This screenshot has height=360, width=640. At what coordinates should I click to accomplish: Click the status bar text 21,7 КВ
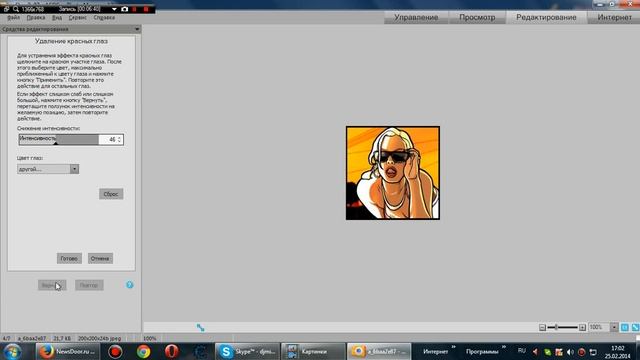pos(62,338)
